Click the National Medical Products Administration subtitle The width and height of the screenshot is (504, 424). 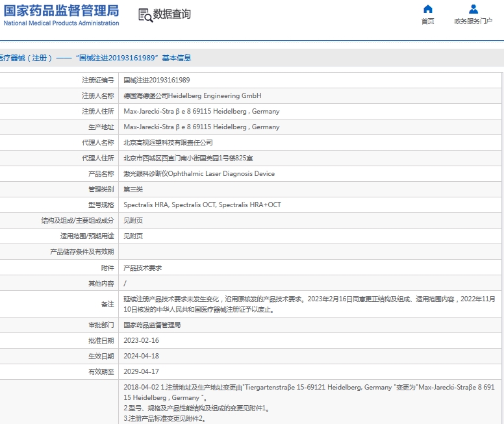coord(61,23)
